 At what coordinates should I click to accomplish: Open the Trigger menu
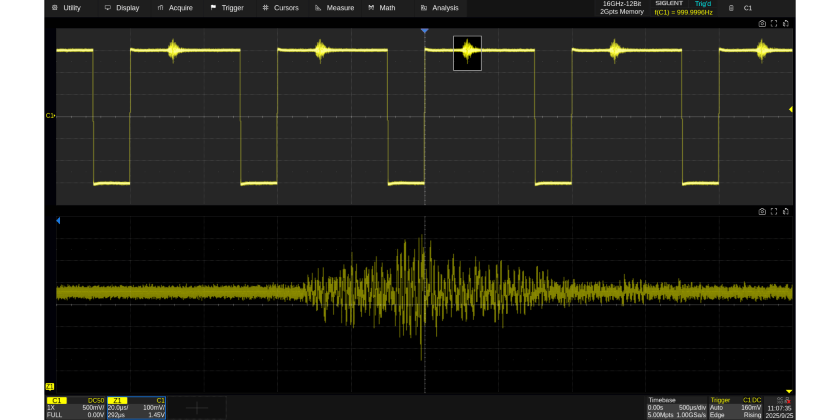coord(226,7)
